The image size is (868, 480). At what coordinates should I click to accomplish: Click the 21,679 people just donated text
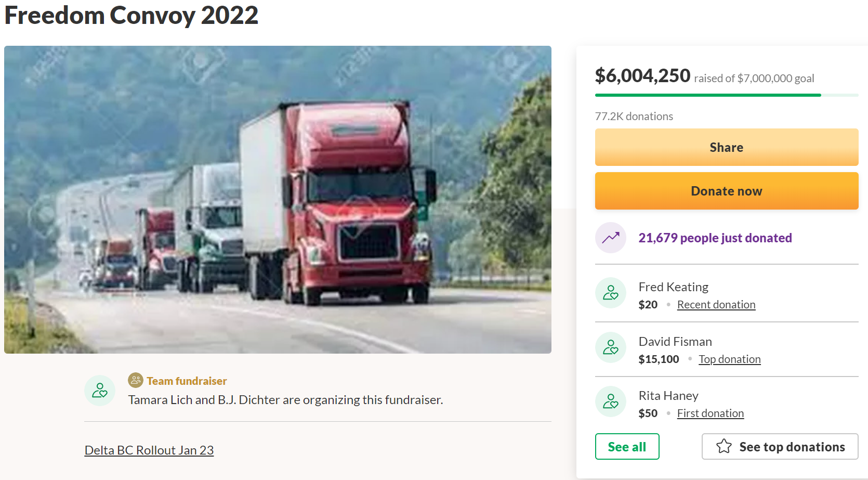pos(715,238)
